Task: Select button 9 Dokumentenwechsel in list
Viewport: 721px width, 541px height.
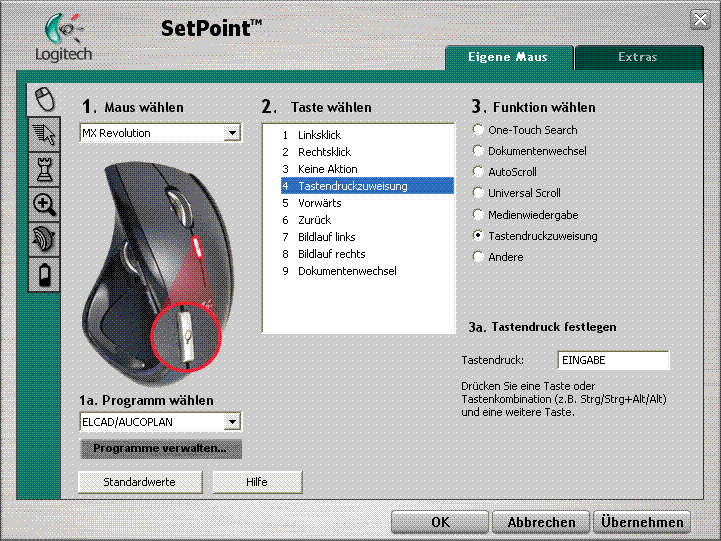Action: (x=367, y=271)
